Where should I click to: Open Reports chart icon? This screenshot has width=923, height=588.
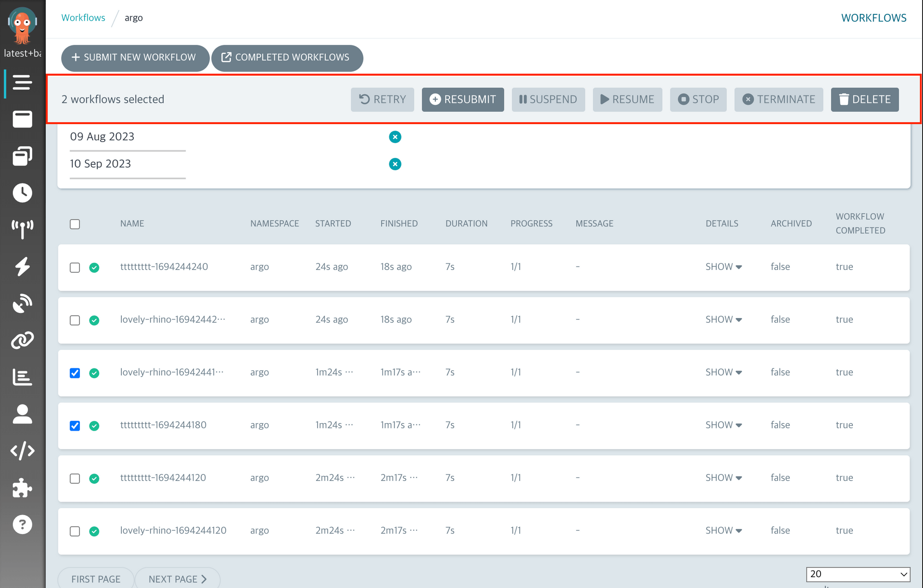(x=22, y=377)
